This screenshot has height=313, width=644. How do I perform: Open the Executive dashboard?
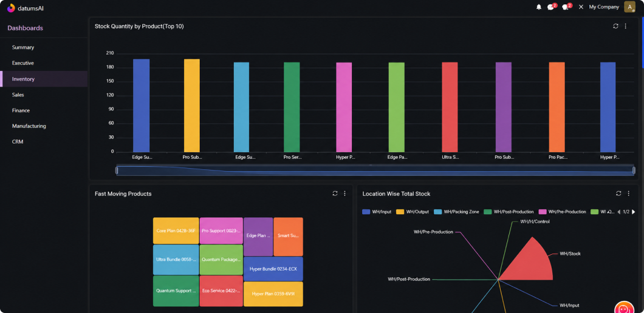point(44,63)
